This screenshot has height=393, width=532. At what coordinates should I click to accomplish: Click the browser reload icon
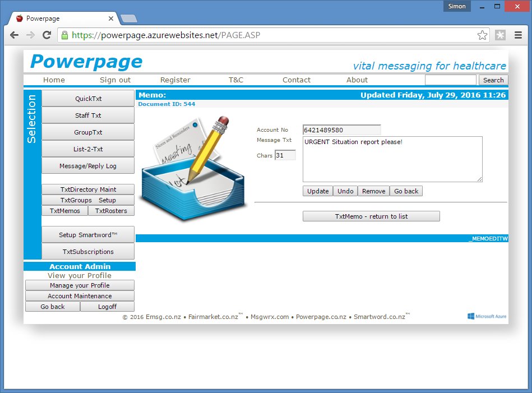tap(47, 35)
